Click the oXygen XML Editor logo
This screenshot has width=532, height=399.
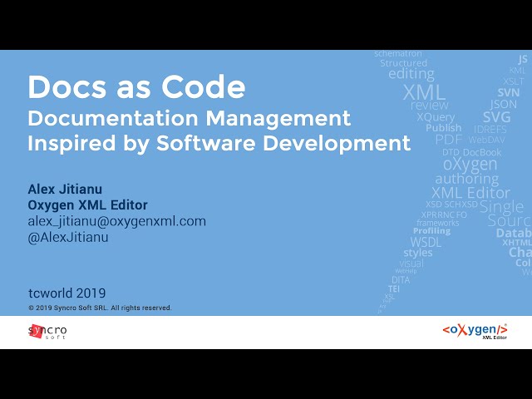point(475,331)
